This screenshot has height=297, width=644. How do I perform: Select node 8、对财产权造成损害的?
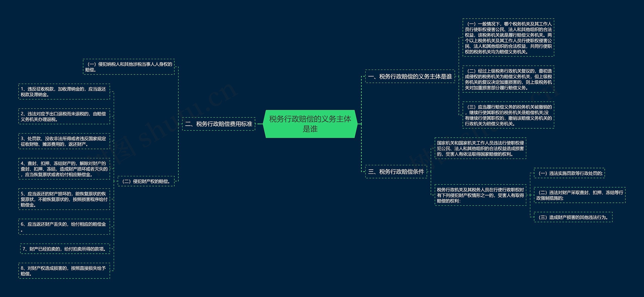tap(64, 271)
